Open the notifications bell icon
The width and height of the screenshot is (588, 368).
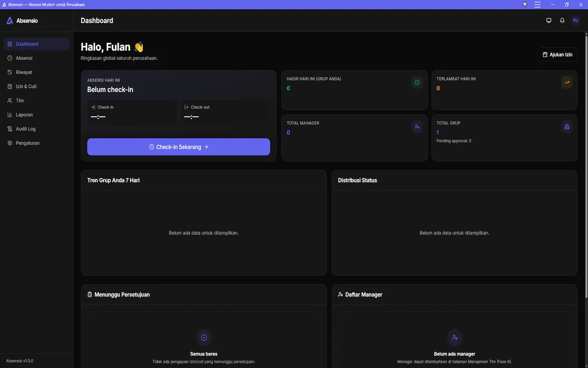pyautogui.click(x=562, y=21)
